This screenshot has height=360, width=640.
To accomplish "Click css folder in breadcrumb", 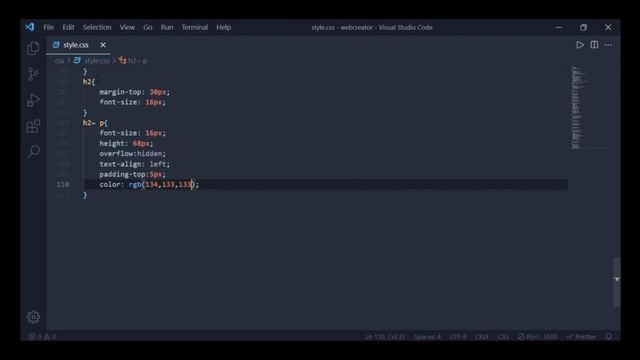I will (x=59, y=61).
